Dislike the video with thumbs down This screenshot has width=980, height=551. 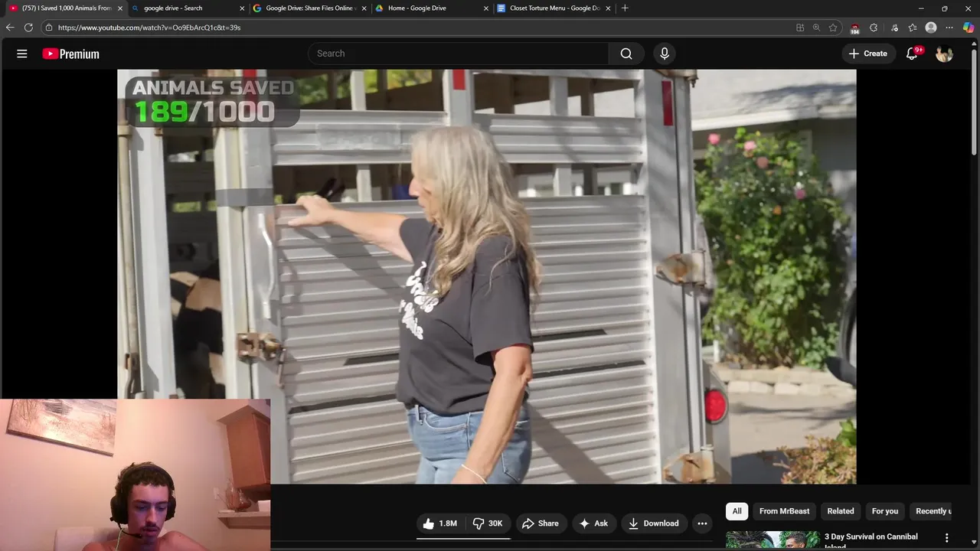coord(488,523)
